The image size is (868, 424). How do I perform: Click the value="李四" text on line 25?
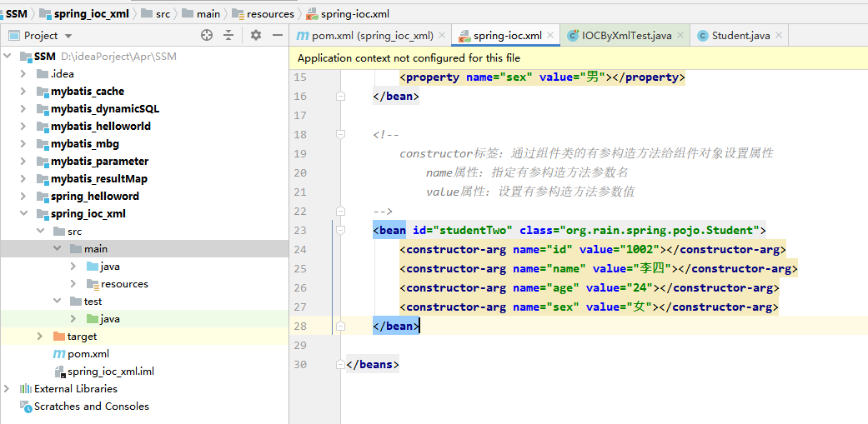click(x=635, y=269)
